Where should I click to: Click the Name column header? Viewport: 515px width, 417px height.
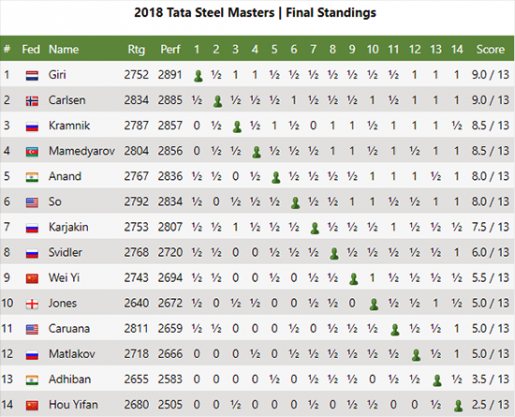click(x=64, y=49)
